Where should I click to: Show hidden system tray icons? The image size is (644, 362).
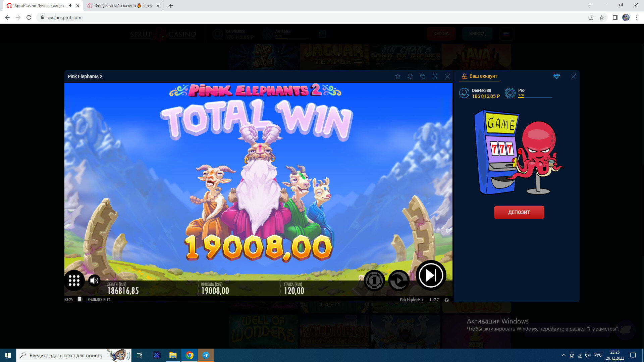[563, 355]
